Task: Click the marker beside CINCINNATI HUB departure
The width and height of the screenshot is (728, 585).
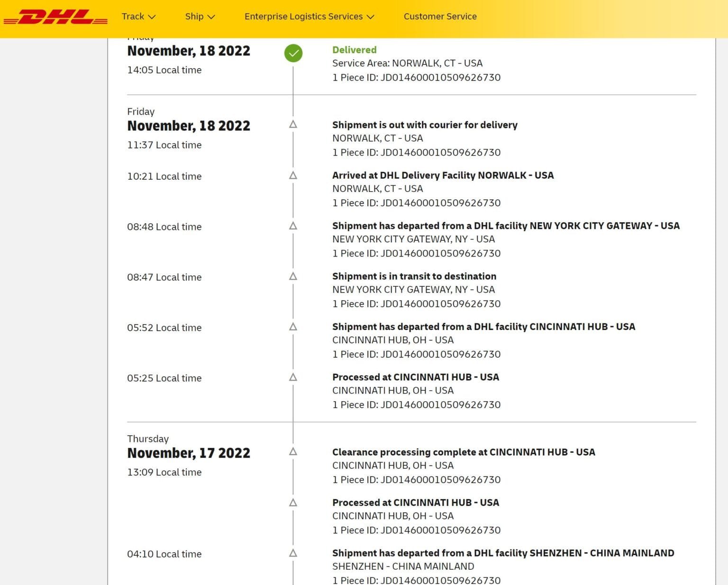Action: (x=293, y=326)
